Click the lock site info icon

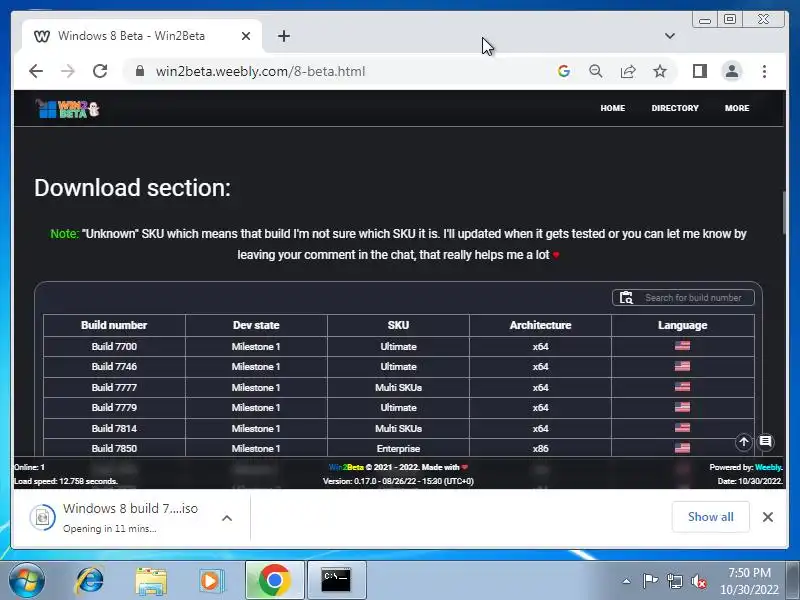tap(140, 71)
